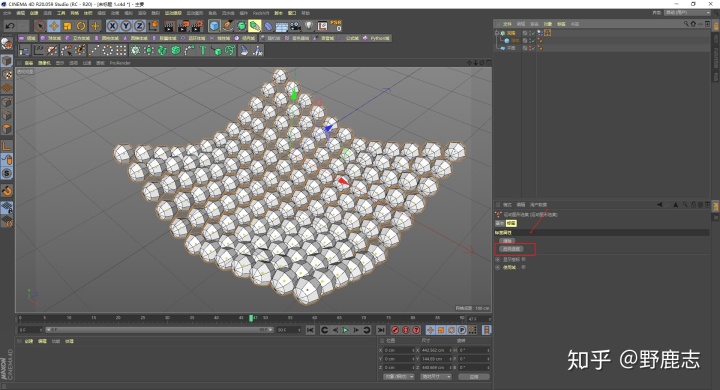
Task: Toggle the Plane object's visibility dots
Action: point(529,48)
